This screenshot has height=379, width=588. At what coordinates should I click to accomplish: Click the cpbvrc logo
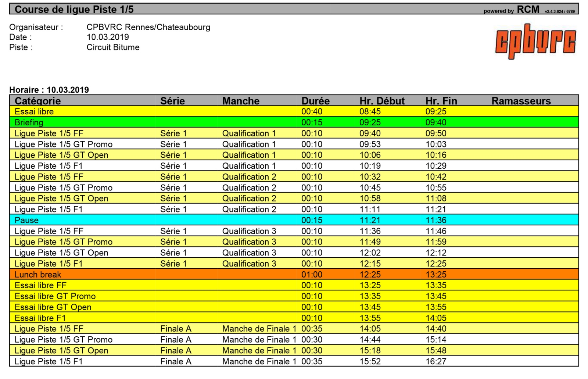tap(535, 41)
